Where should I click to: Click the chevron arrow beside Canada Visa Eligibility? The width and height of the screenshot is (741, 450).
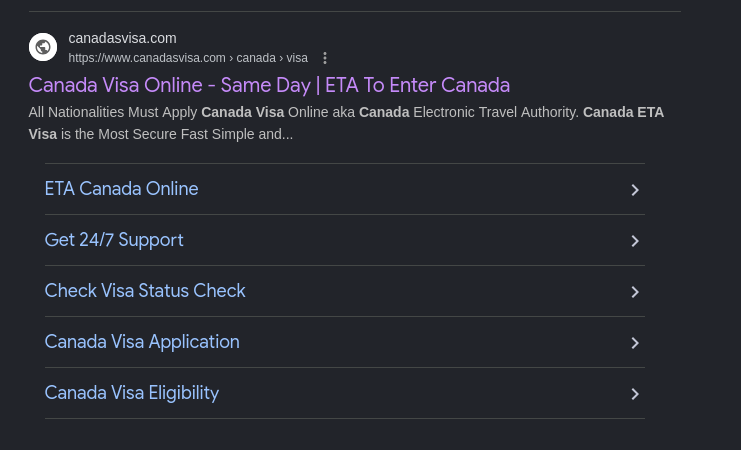(x=635, y=394)
